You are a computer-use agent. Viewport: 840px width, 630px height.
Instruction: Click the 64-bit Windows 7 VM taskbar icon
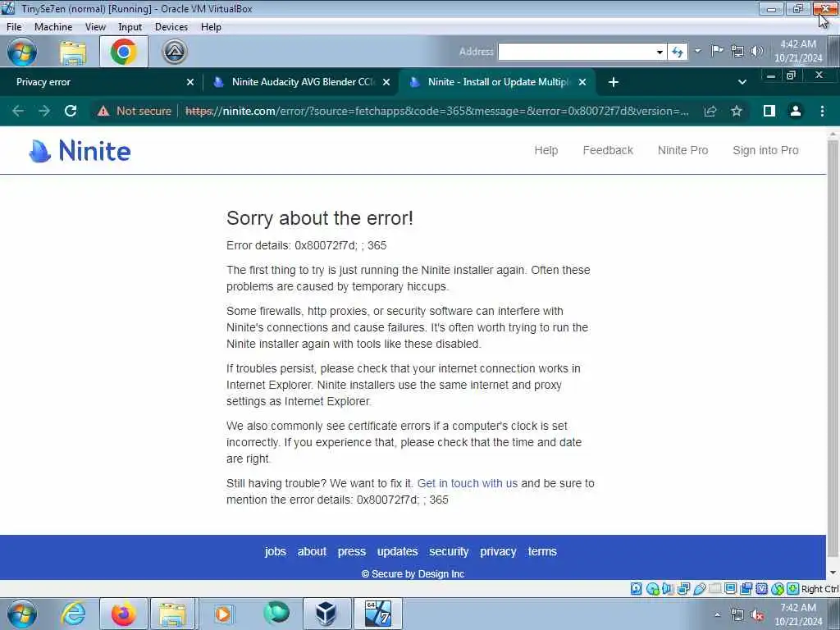[377, 614]
